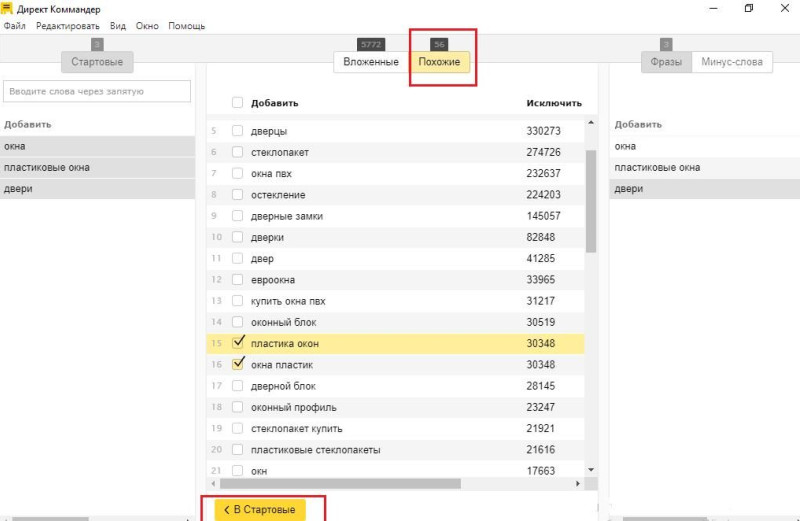The height and width of the screenshot is (521, 800).
Task: Check the box for дверные замки
Action: (x=237, y=216)
